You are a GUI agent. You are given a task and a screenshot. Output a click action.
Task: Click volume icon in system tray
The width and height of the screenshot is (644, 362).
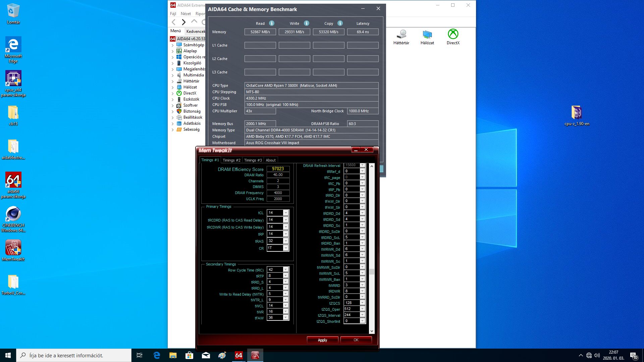[x=597, y=355]
